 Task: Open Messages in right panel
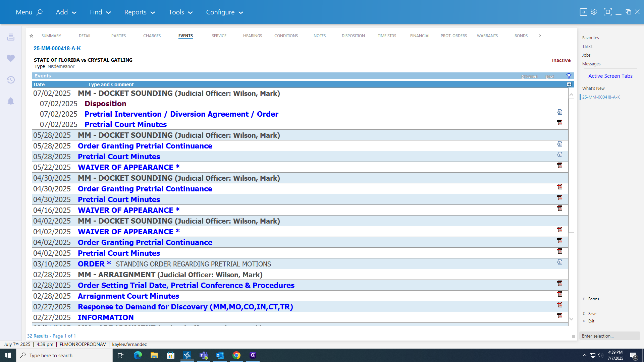pyautogui.click(x=591, y=64)
